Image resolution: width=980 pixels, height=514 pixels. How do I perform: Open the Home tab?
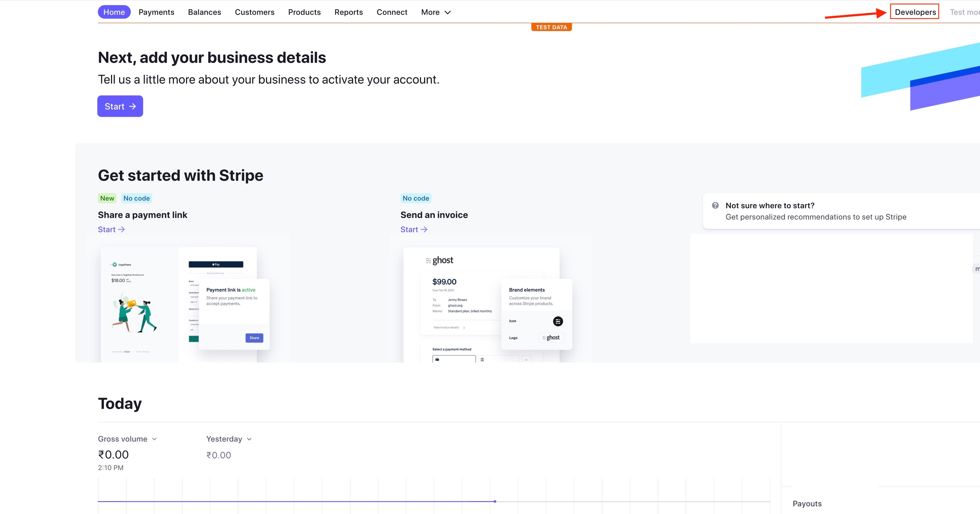[x=114, y=12]
